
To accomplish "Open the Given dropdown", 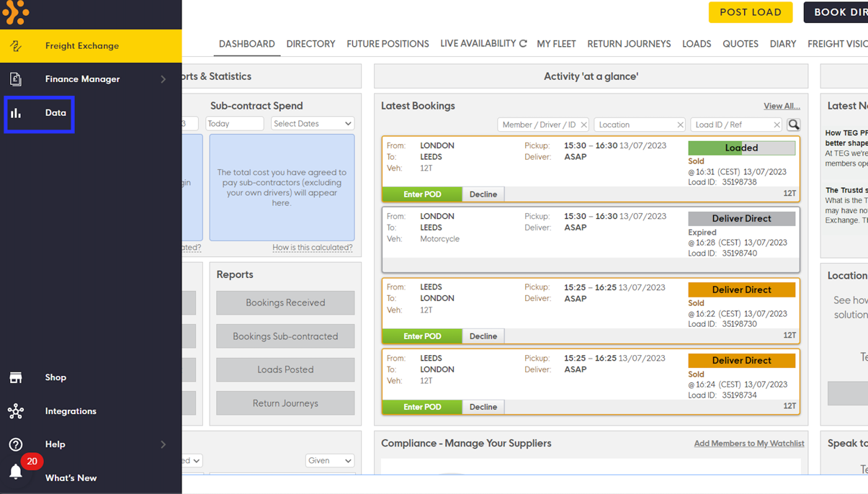I will pyautogui.click(x=330, y=461).
